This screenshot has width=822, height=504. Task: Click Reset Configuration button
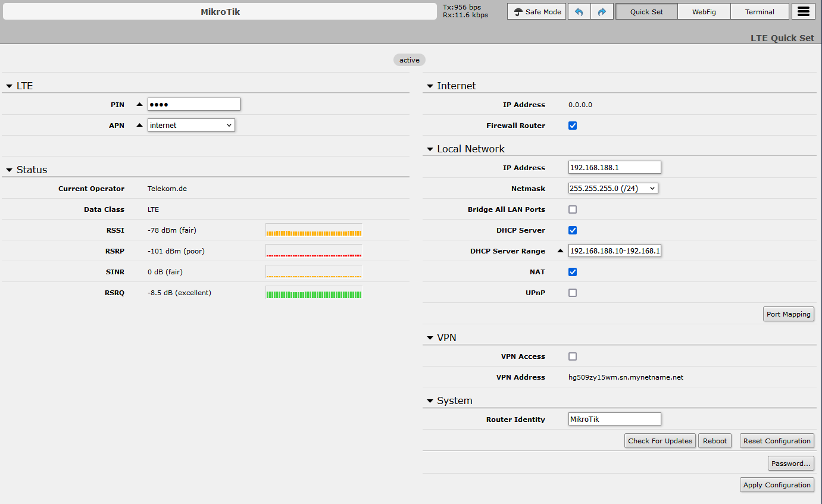click(777, 441)
